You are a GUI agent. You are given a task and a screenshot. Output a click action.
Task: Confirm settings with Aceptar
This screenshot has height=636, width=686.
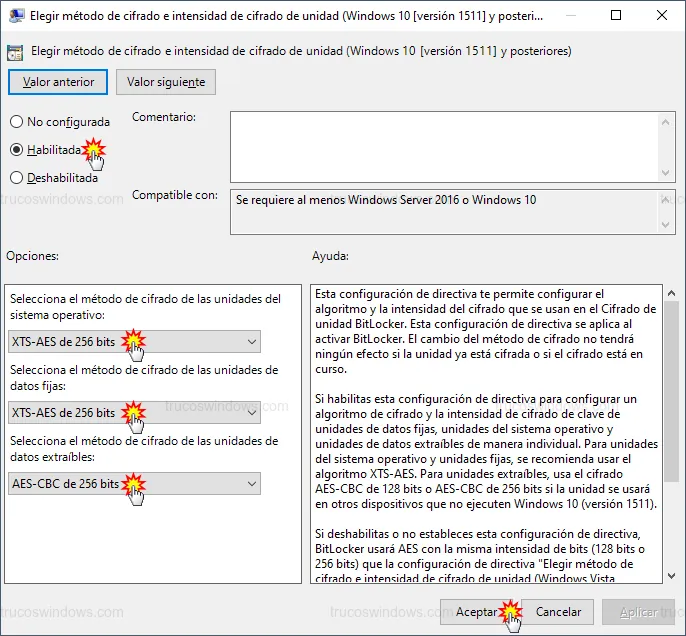click(477, 611)
